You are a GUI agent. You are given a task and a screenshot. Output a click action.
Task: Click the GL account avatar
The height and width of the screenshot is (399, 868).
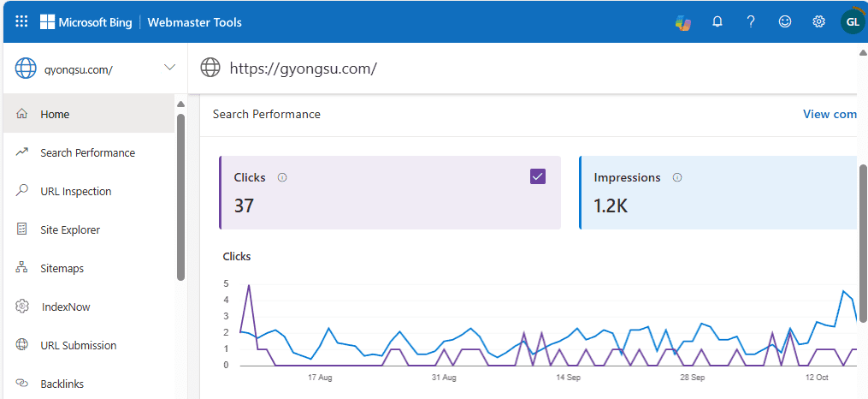852,22
